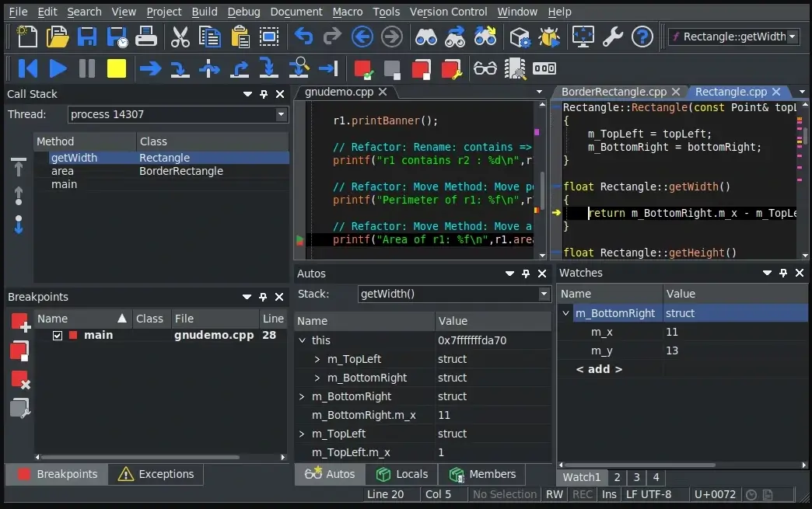Sort breakpoints by the Name column header
812x509 pixels.
coord(82,319)
